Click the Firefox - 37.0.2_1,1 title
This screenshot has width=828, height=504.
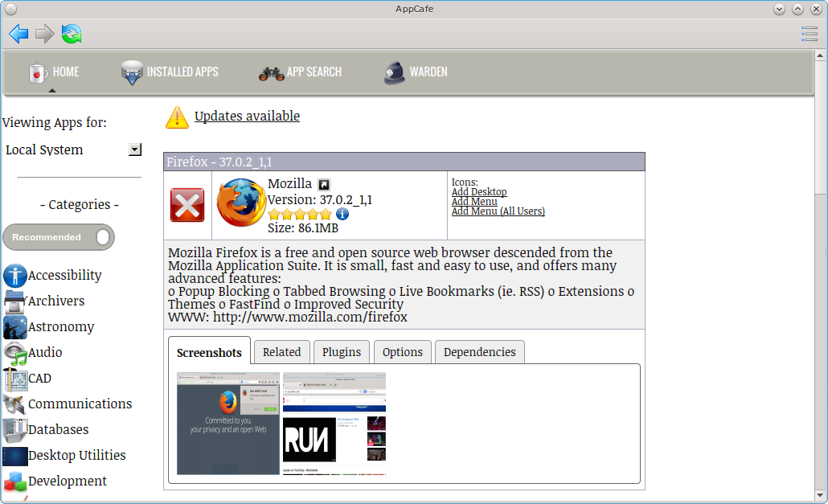pos(219,162)
